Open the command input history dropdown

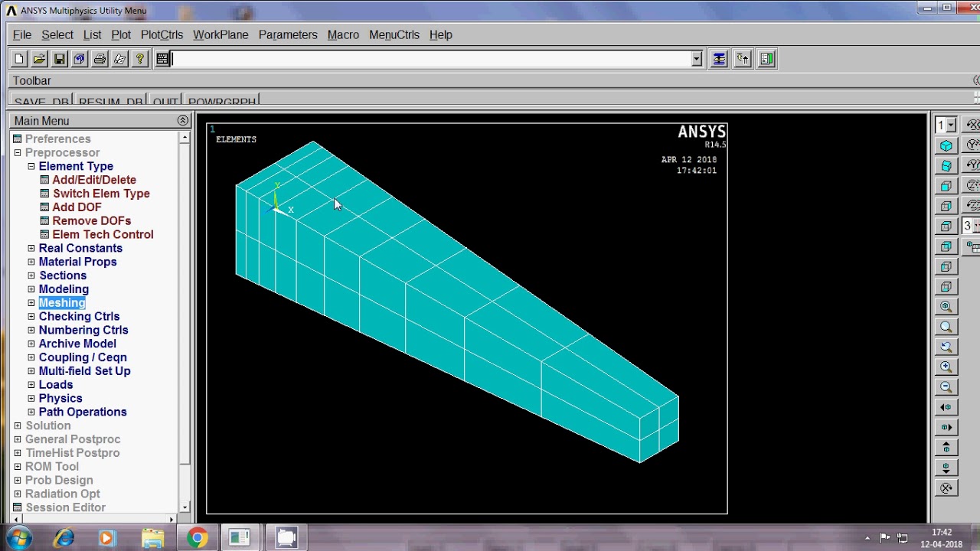pyautogui.click(x=696, y=59)
